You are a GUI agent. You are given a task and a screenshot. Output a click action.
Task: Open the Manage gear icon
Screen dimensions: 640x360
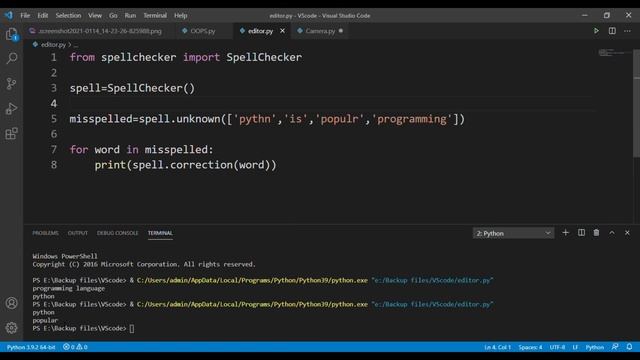pos(11,328)
